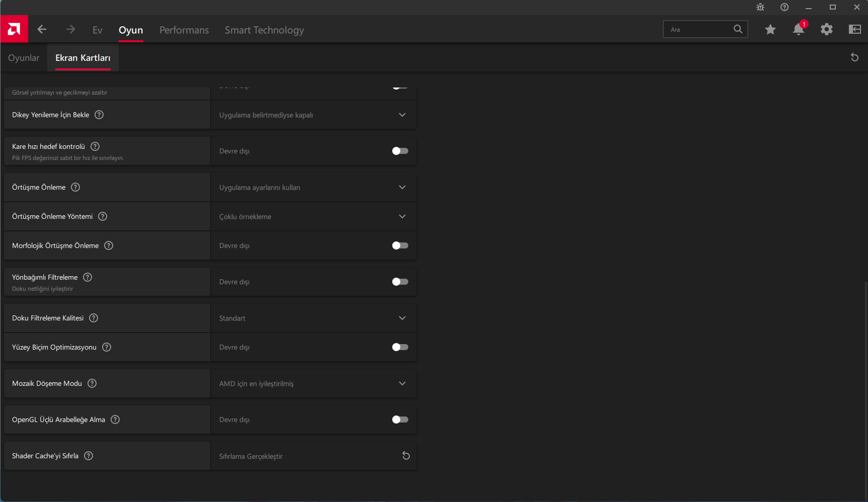
Task: Click the reset-to-defaults icon below the toolbar
Action: click(x=854, y=57)
